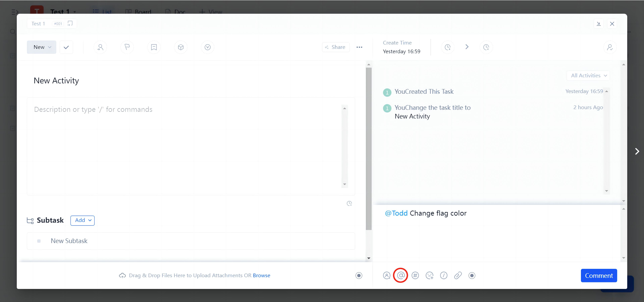The image size is (644, 302).
Task: Set priority with the flag icon
Action: [127, 47]
